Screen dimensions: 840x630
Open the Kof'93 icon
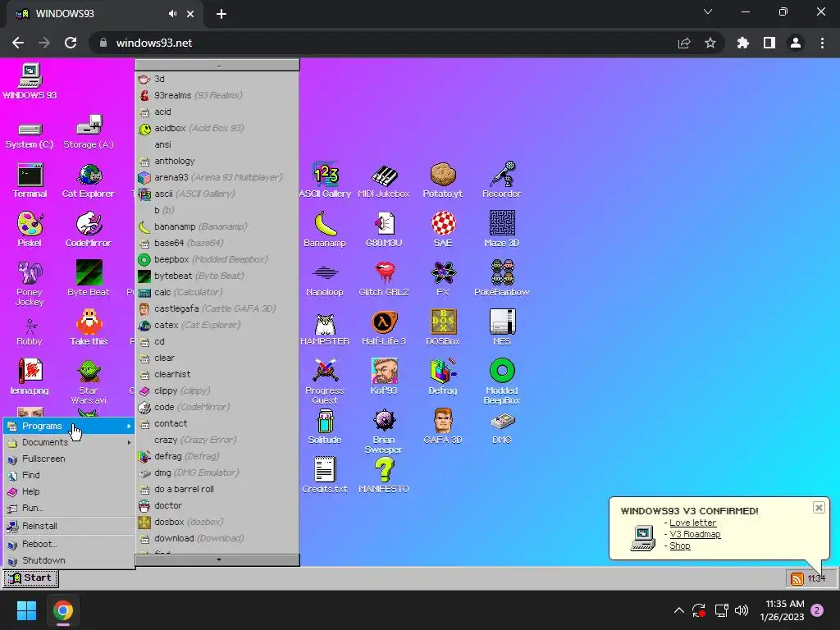pos(384,377)
